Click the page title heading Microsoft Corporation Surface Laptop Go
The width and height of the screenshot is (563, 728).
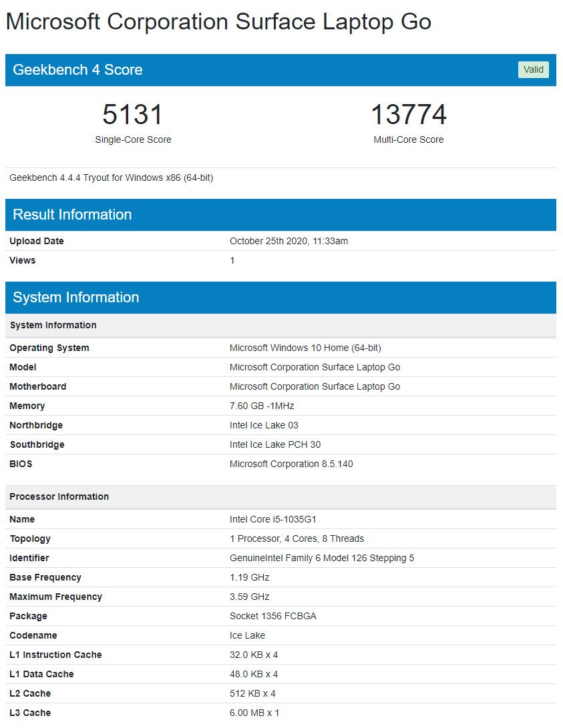(x=218, y=22)
